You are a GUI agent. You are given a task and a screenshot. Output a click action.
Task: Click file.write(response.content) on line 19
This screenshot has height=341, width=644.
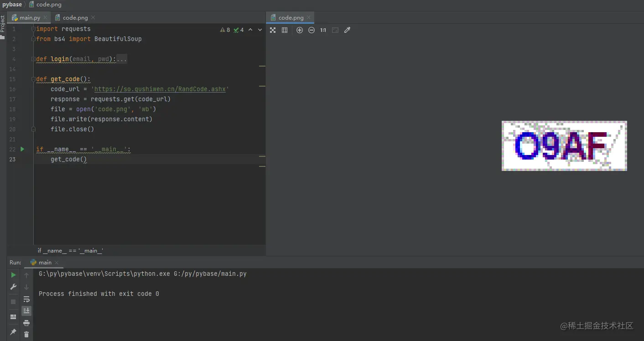[101, 119]
